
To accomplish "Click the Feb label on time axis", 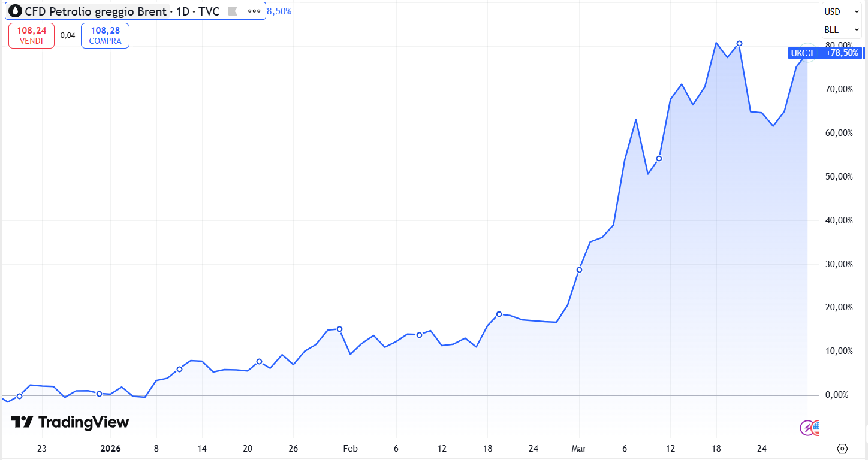I will coord(350,449).
